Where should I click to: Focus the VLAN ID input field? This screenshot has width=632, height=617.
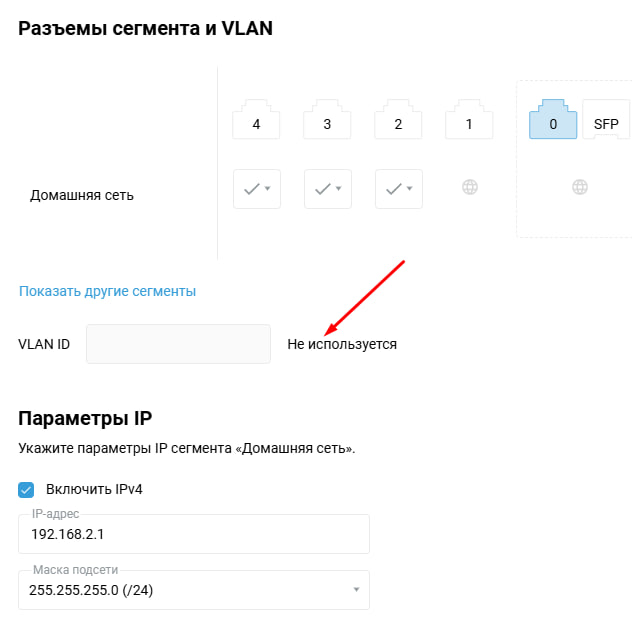tap(178, 344)
